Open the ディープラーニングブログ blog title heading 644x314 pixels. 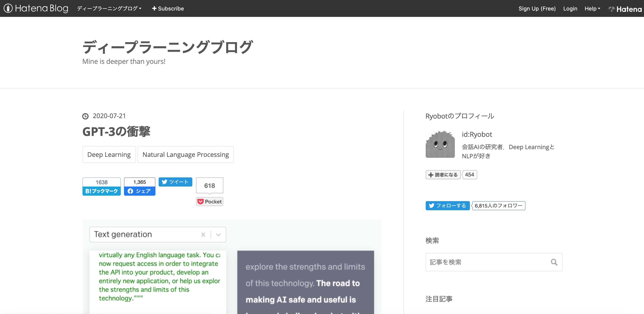(x=168, y=47)
